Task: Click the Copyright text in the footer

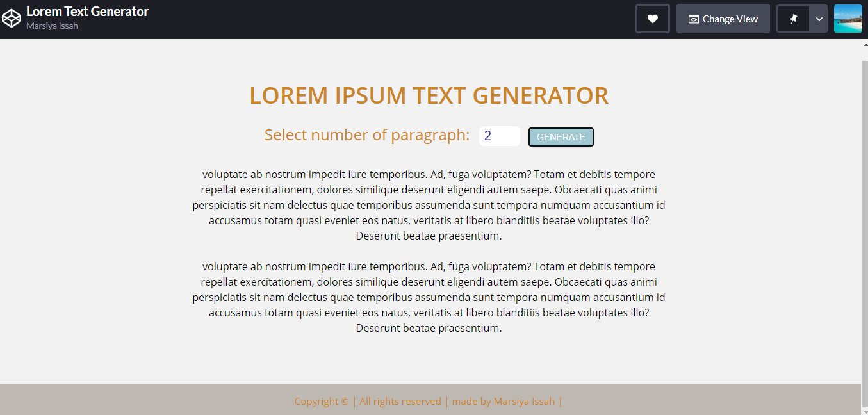Action: click(x=320, y=401)
